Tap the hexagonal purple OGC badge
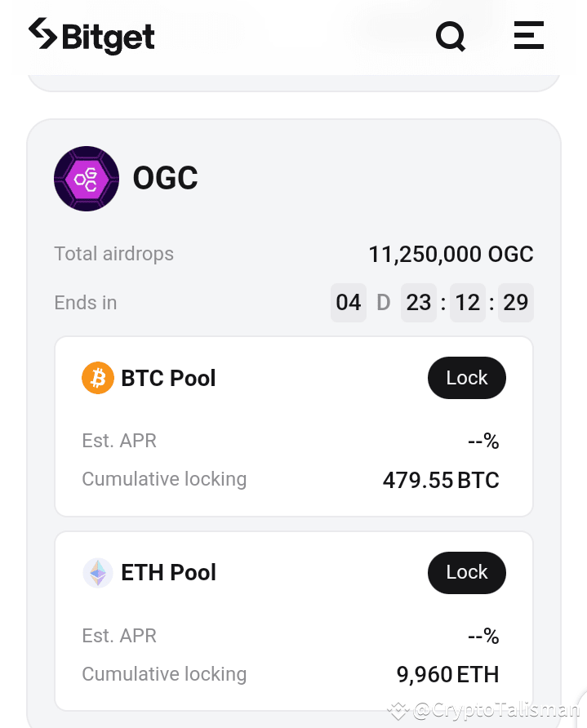The height and width of the screenshot is (728, 587). click(x=86, y=178)
